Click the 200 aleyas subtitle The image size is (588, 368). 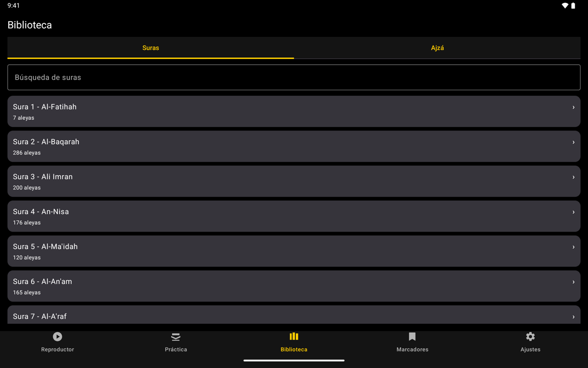coord(26,187)
